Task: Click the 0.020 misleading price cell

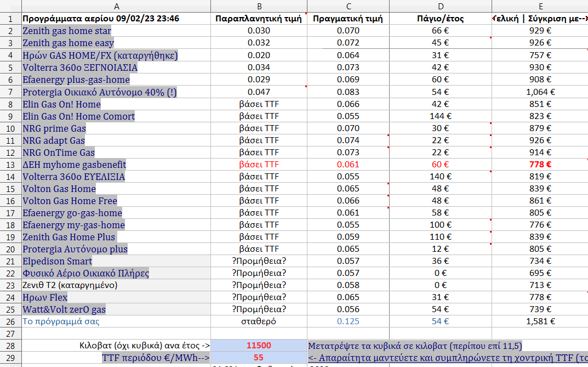Action: pos(259,55)
